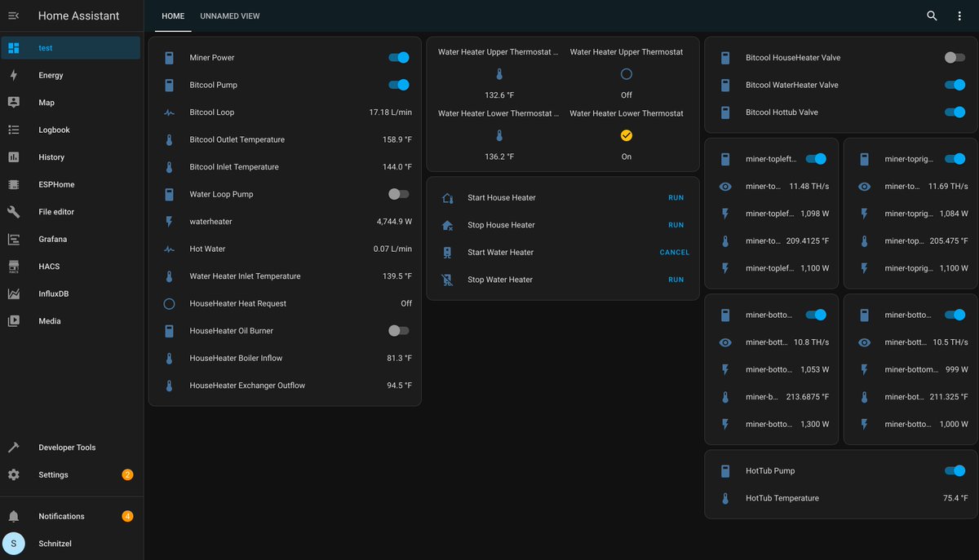Viewport: 979px width, 560px height.
Task: Open the Settings gear icon
Action: pyautogui.click(x=13, y=474)
